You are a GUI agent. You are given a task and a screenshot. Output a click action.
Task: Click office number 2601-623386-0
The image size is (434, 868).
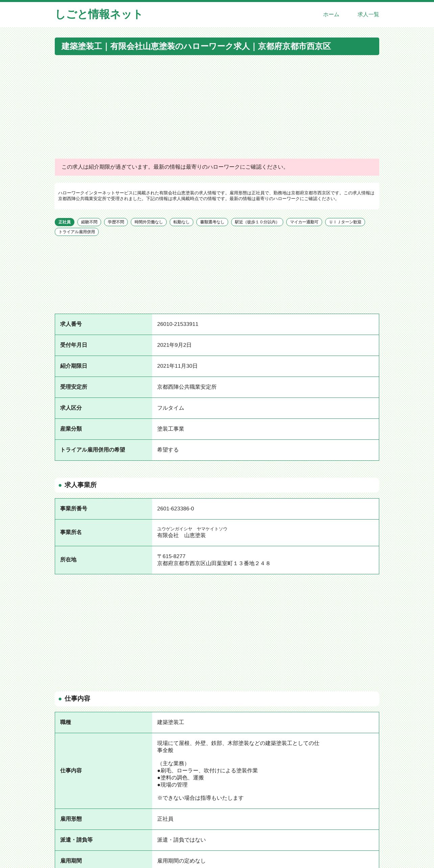(x=176, y=509)
